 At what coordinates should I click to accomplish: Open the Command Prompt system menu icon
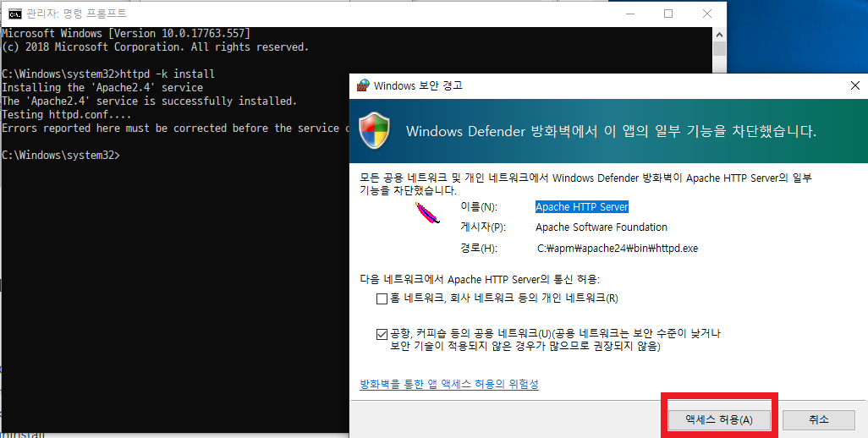[15, 14]
